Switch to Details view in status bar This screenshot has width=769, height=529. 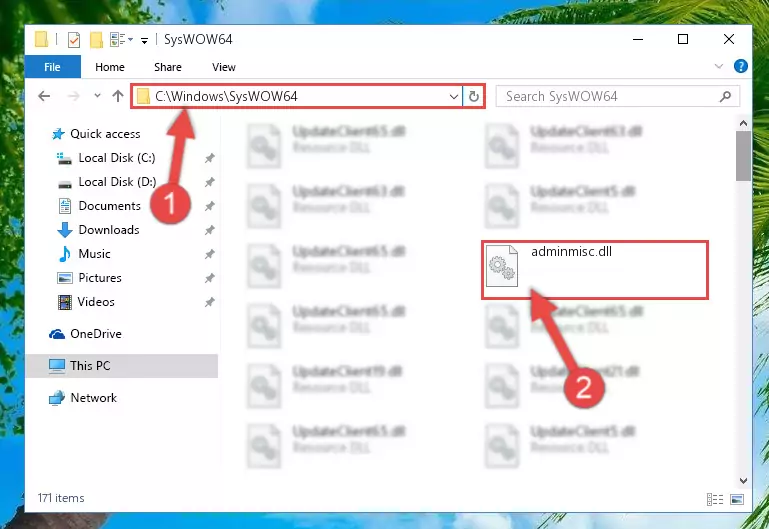715,500
